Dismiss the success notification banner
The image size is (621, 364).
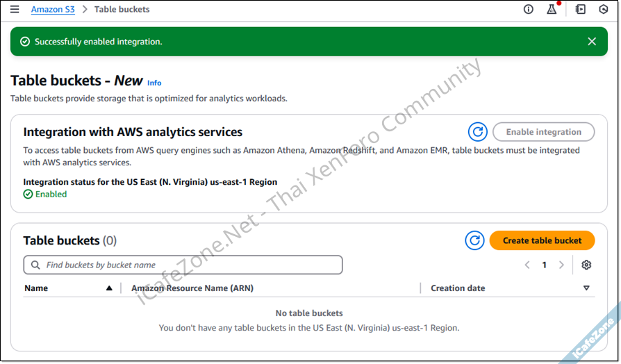click(592, 42)
